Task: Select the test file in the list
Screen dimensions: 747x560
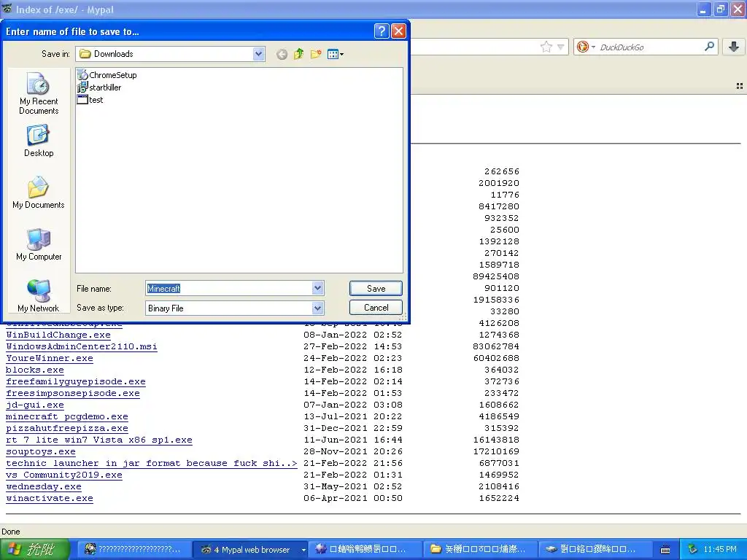Action: coord(90,99)
